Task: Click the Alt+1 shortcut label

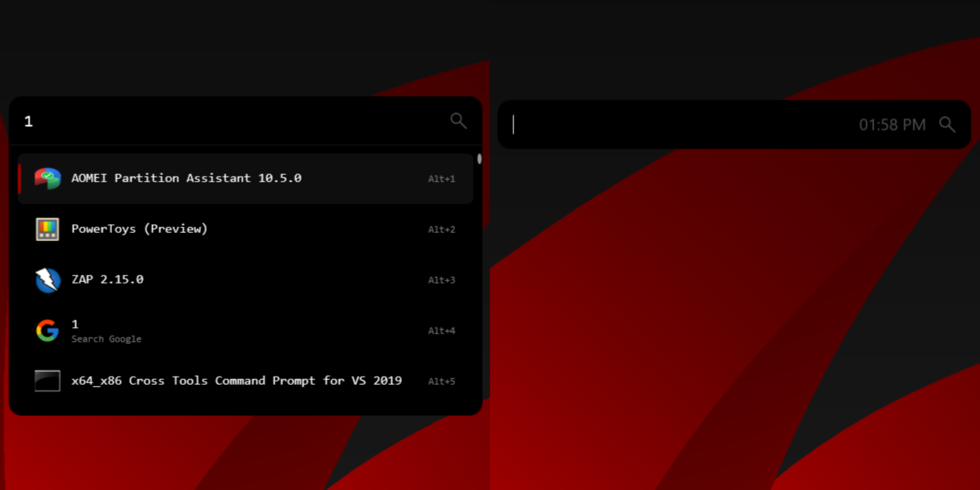Action: point(441,179)
